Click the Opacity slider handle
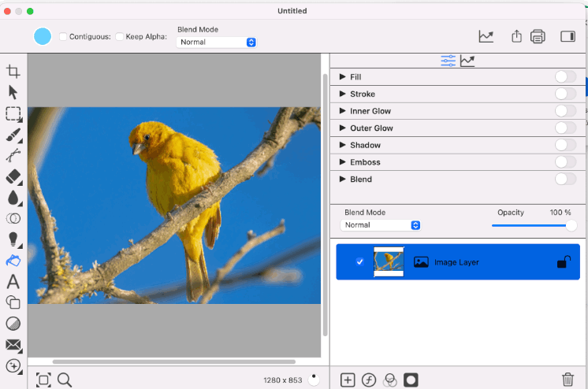Viewport: 588px width, 389px height. 571,226
